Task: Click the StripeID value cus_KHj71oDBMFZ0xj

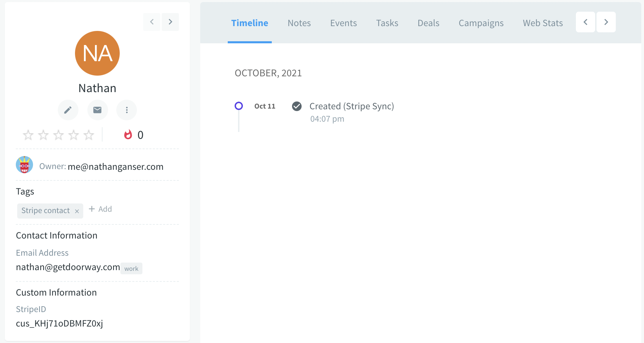Action: [x=60, y=323]
